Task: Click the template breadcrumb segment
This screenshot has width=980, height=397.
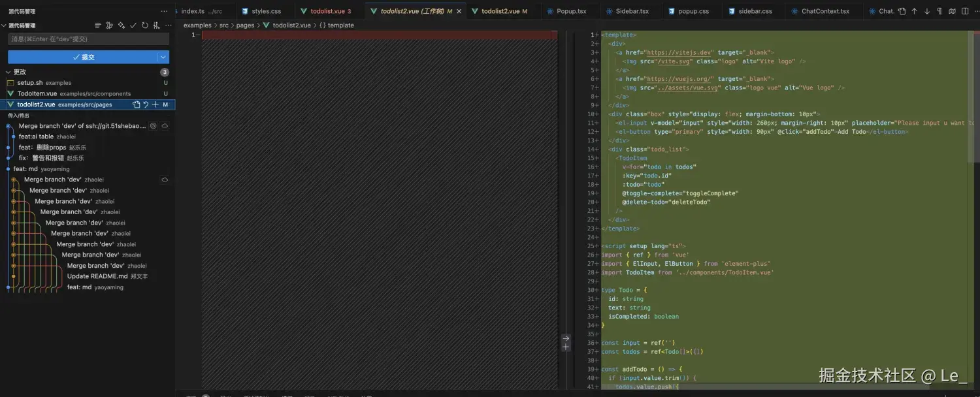Action: (336, 25)
